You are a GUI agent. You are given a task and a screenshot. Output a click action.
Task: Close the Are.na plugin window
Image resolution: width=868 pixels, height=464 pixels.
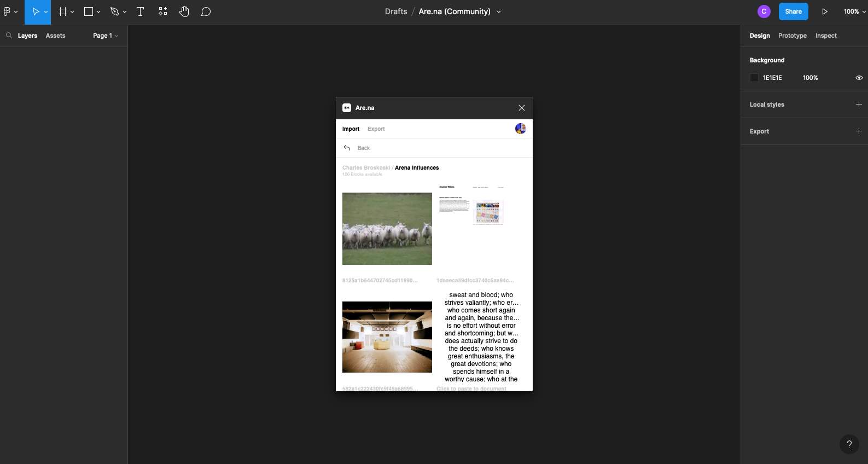coord(522,108)
